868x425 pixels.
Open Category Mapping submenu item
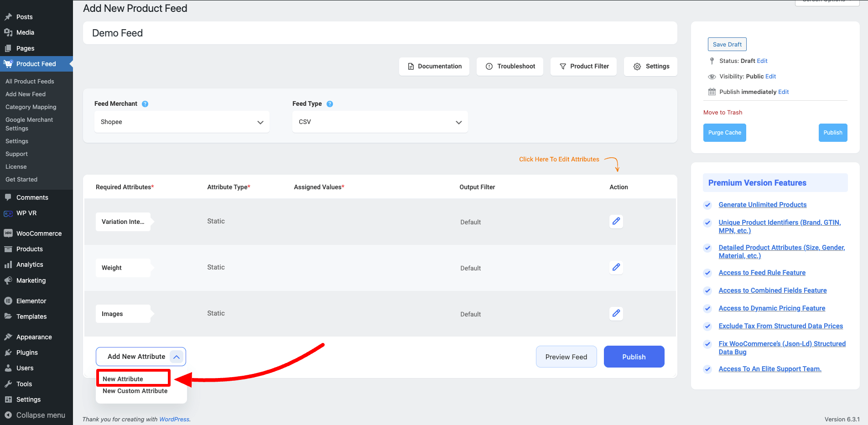pyautogui.click(x=31, y=107)
